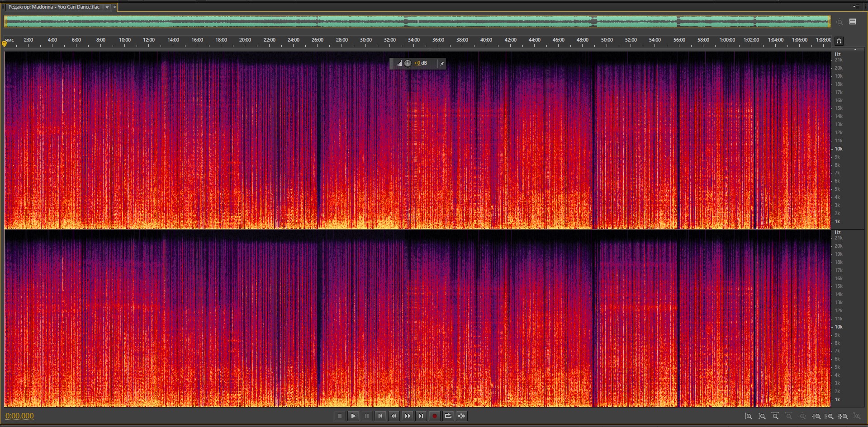
Task: Close the Madonna - You Can Dance.flac tab
Action: pyautogui.click(x=115, y=7)
